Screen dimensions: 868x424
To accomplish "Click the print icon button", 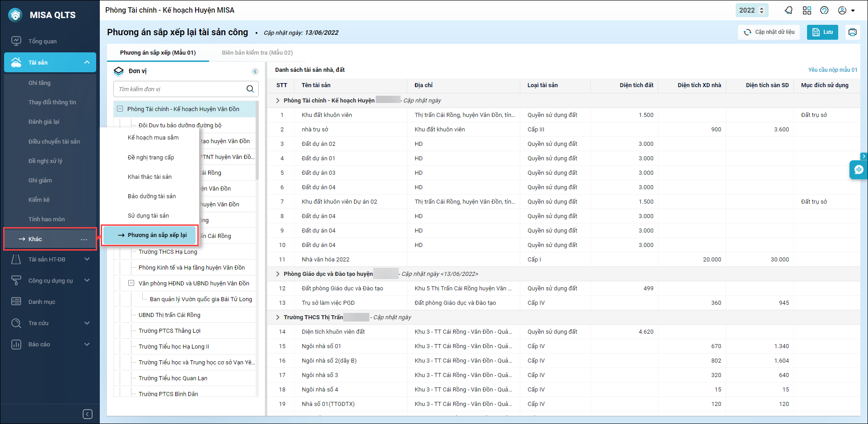I will coord(852,32).
